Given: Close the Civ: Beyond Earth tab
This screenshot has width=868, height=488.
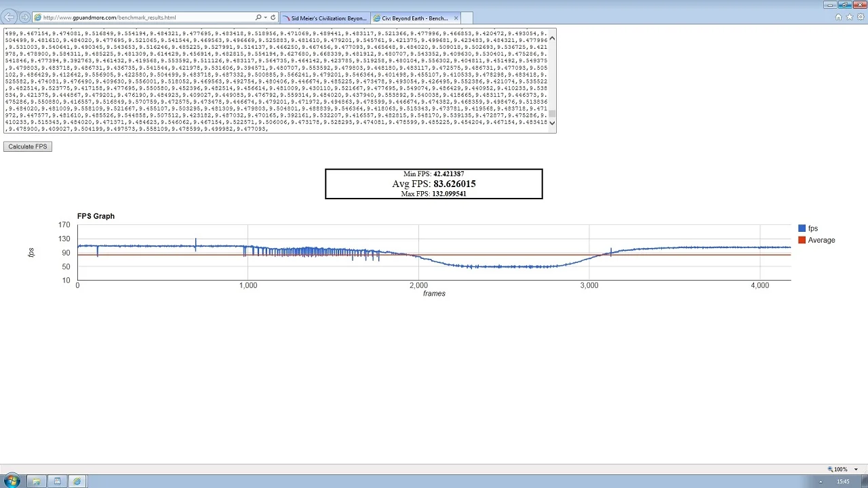Looking at the screenshot, I should pos(456,18).
